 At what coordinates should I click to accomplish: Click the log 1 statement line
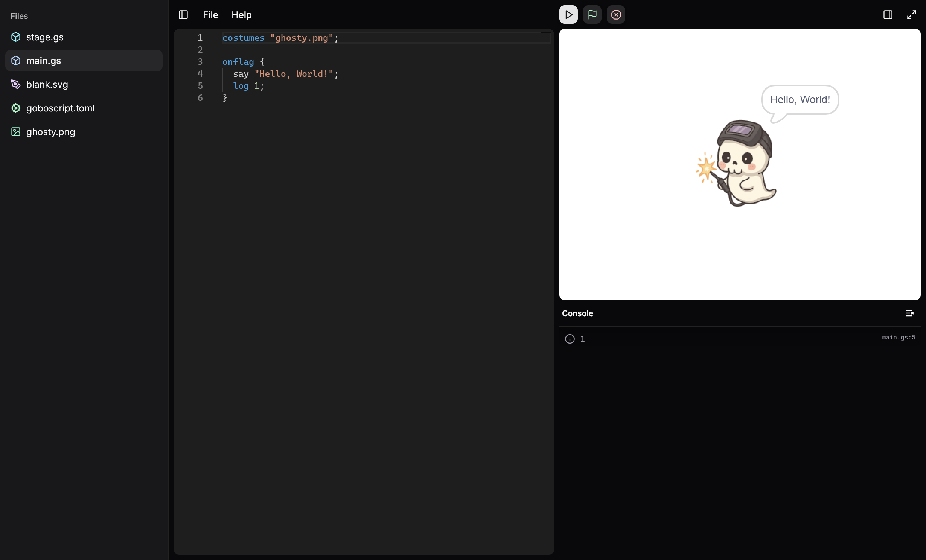(x=248, y=86)
